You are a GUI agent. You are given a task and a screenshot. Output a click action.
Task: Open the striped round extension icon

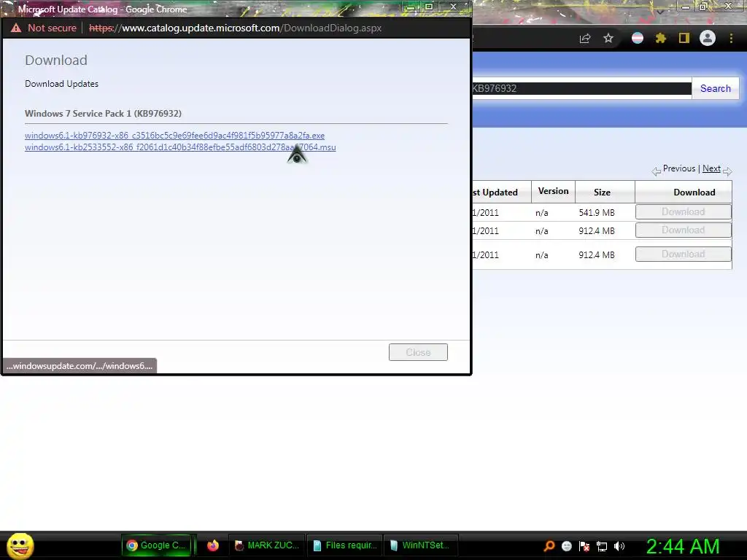(x=637, y=39)
